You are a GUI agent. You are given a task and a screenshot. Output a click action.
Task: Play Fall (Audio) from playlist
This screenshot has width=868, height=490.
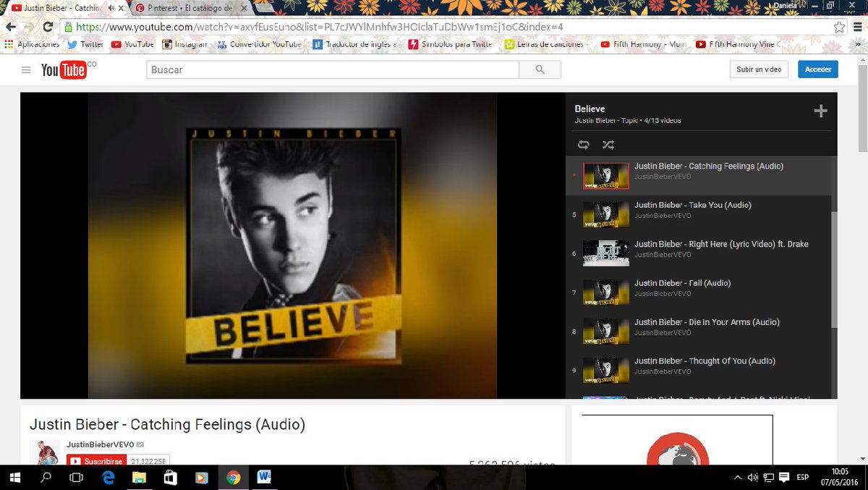(700, 292)
